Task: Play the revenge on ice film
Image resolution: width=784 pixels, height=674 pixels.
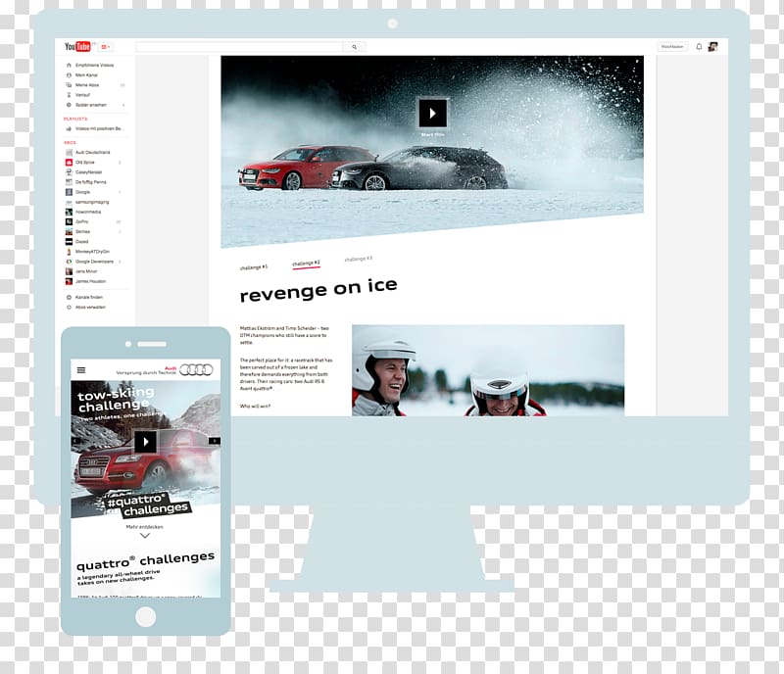Action: point(432,114)
